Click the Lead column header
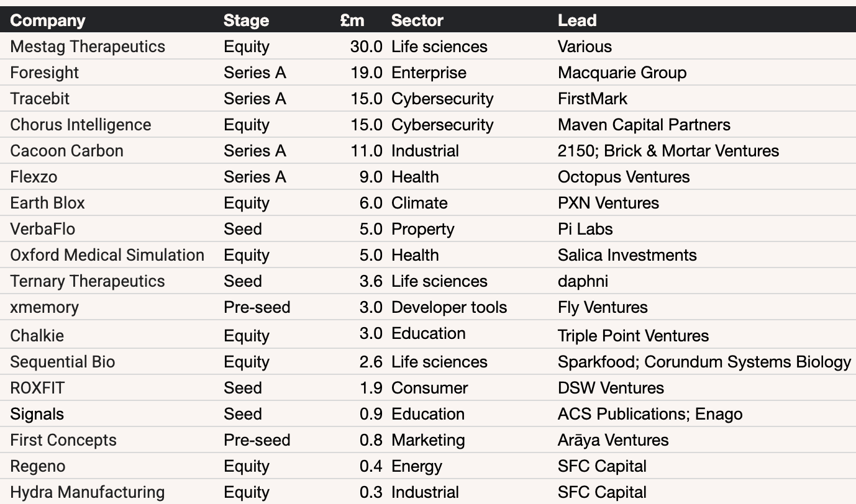 576,20
